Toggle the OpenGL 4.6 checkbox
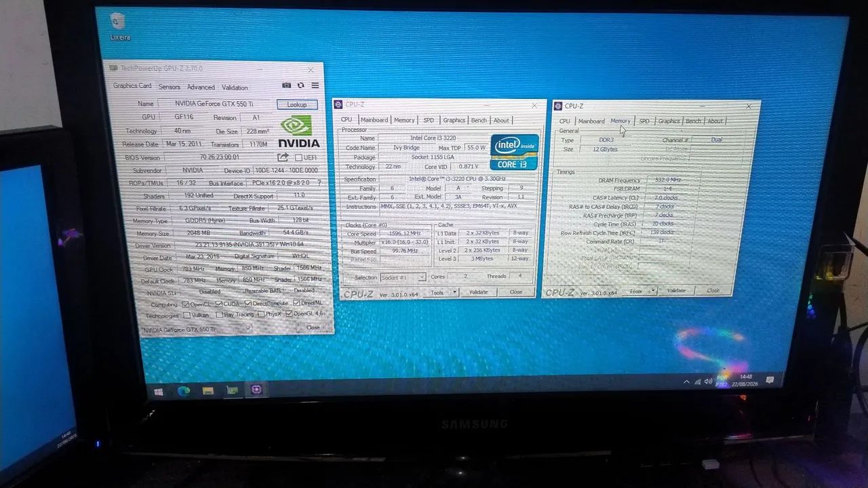The width and height of the screenshot is (868, 488). tap(290, 314)
